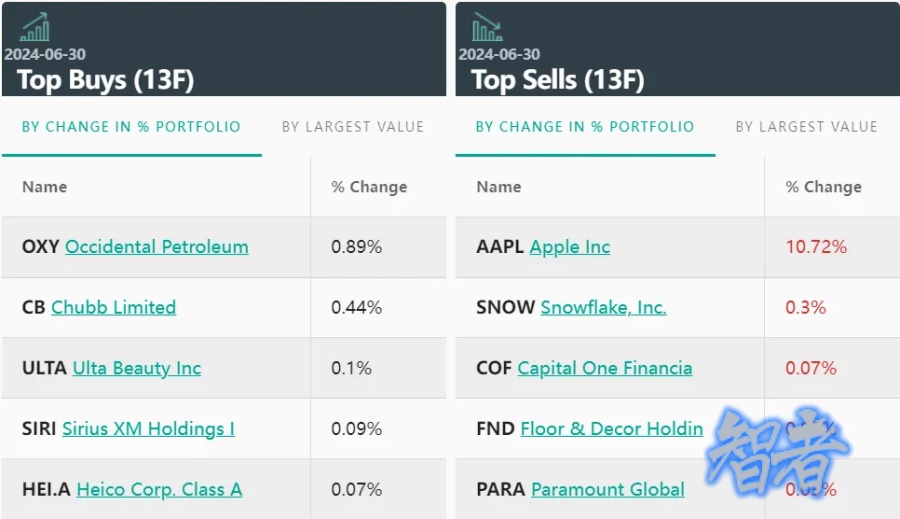
Task: Click the Name column header in Top Buys
Action: (x=45, y=187)
